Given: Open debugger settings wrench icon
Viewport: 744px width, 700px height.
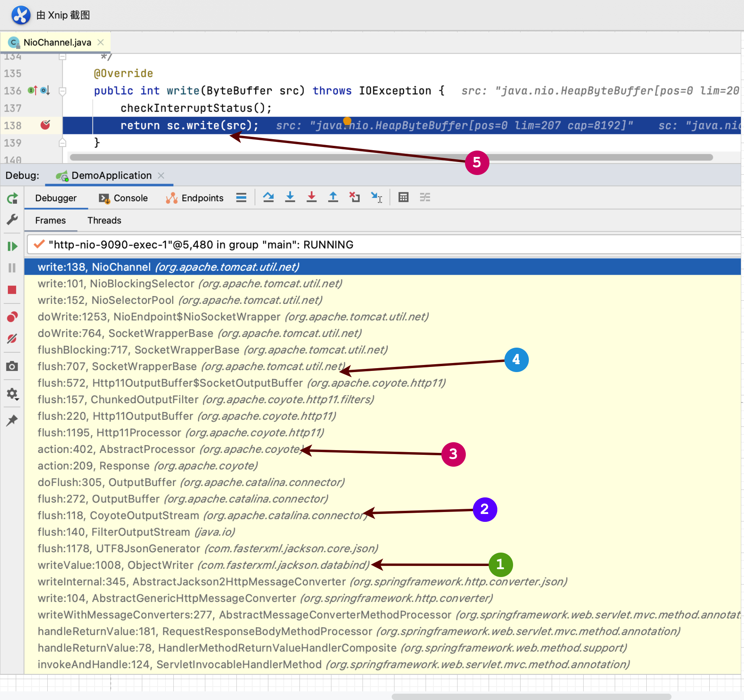Looking at the screenshot, I should 12,220.
